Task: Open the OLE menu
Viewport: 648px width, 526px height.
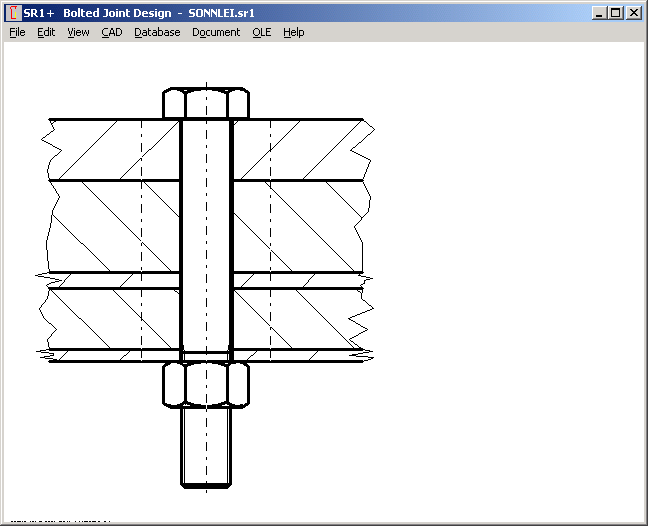Action: pos(261,32)
